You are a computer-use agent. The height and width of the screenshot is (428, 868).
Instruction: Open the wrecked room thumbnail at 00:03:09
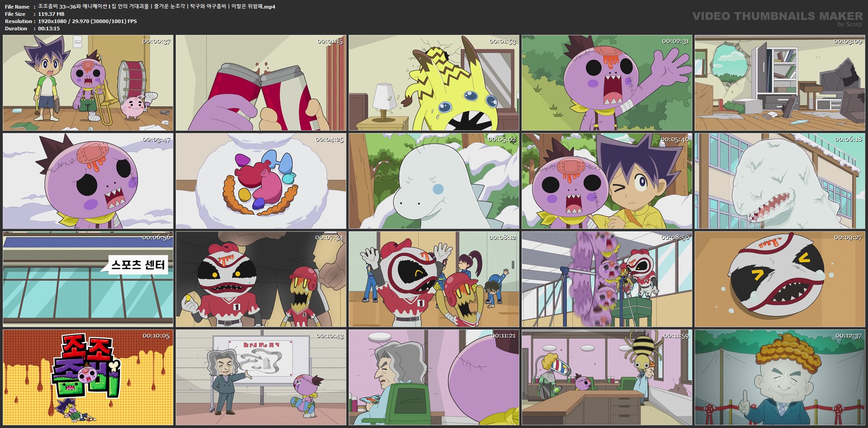pos(780,83)
